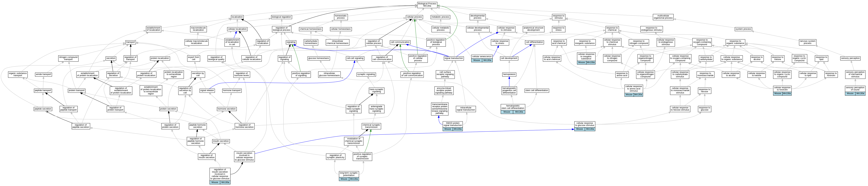Click the 'insulin secretion' node
The height and width of the screenshot is (186, 868).
221,141
